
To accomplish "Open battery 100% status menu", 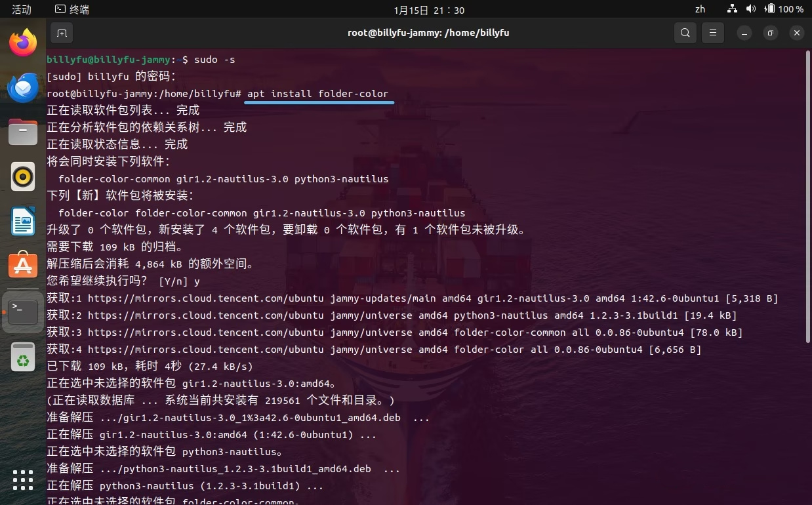I will 784,9.
